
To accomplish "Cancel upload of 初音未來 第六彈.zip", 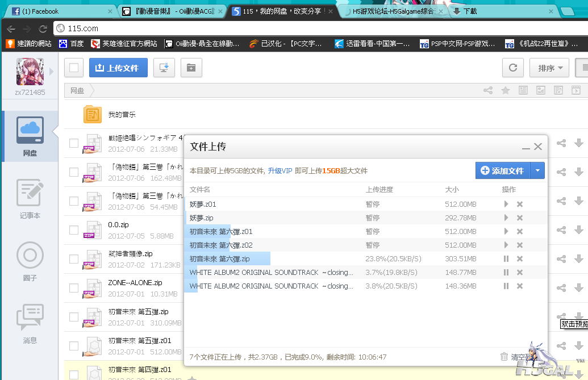I will click(520, 258).
